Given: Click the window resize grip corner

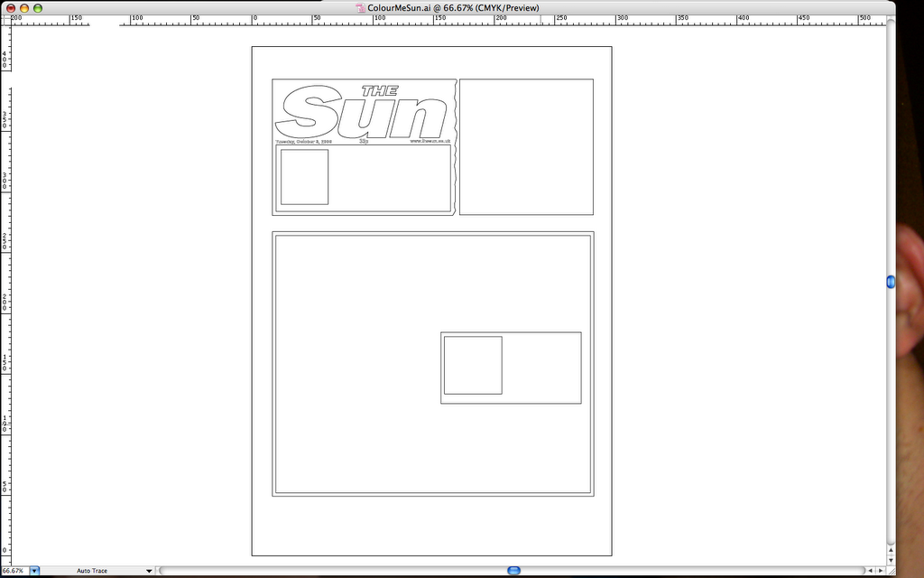Looking at the screenshot, I should click(x=891, y=571).
